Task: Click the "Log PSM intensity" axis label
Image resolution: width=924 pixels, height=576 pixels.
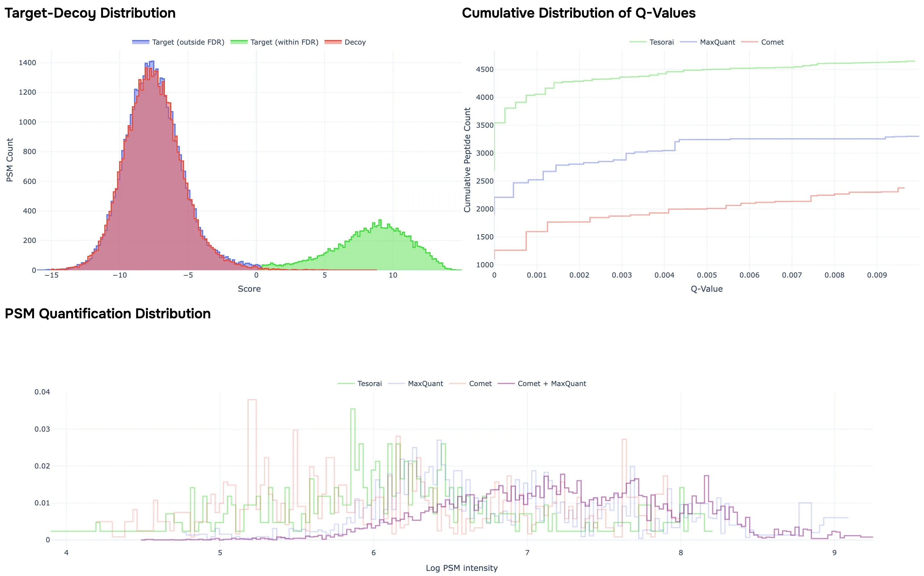Action: pyautogui.click(x=462, y=568)
